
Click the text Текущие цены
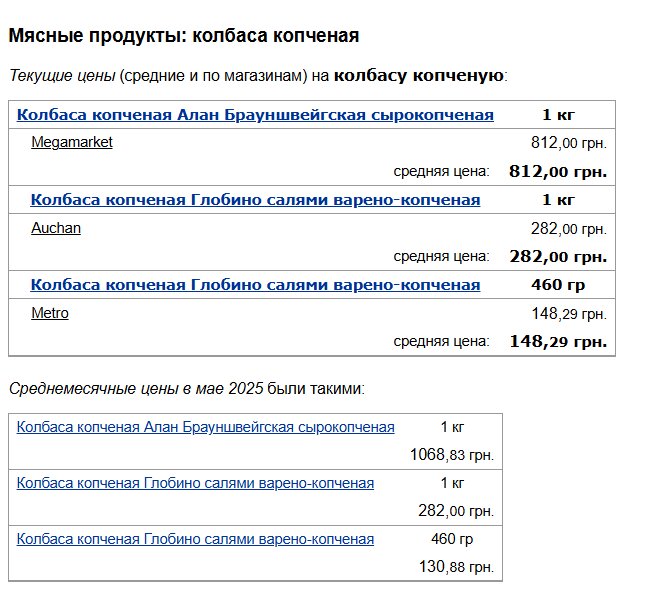pyautogui.click(x=62, y=76)
